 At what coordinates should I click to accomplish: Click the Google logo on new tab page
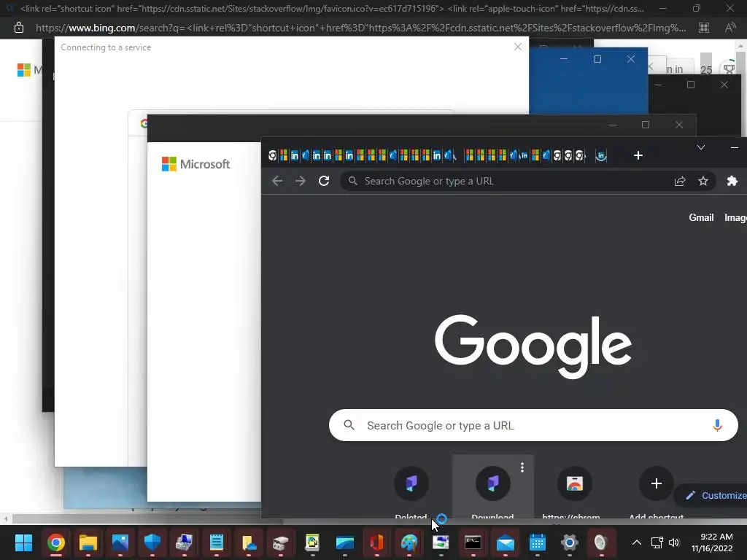click(533, 346)
